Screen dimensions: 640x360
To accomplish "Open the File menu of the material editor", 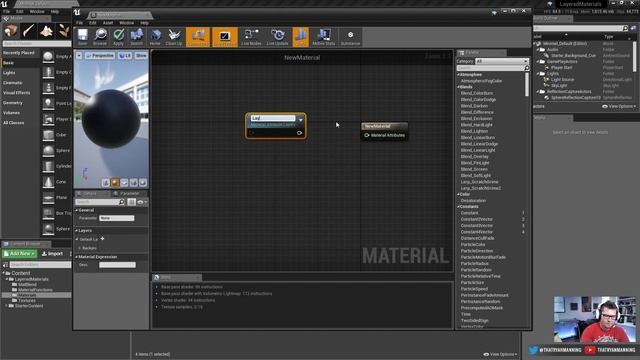I will click(80, 23).
